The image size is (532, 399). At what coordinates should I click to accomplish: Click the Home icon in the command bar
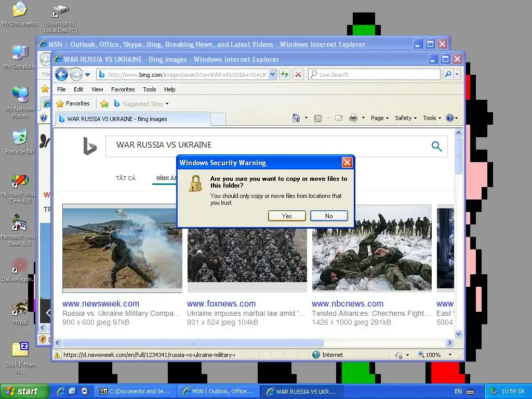click(x=296, y=118)
